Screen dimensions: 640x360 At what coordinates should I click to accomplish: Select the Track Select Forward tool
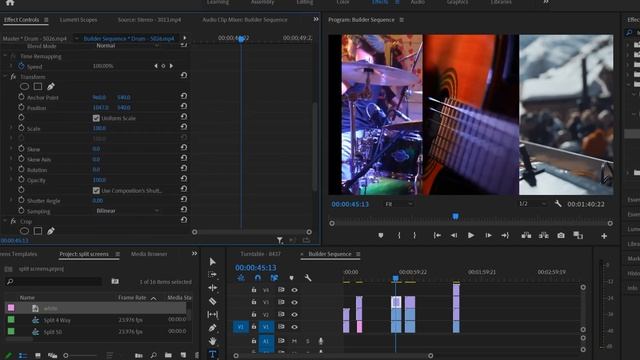click(212, 275)
